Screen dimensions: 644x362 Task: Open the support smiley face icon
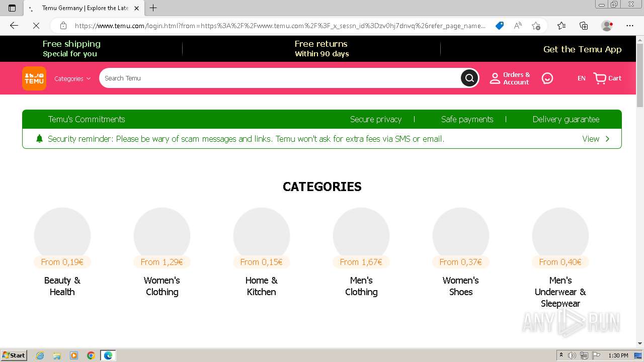(547, 78)
